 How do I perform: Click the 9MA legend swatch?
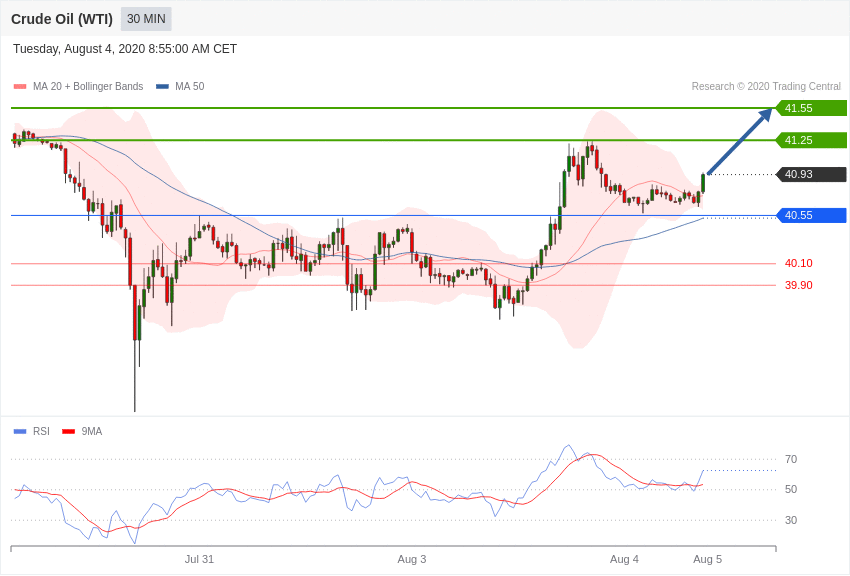pyautogui.click(x=68, y=432)
